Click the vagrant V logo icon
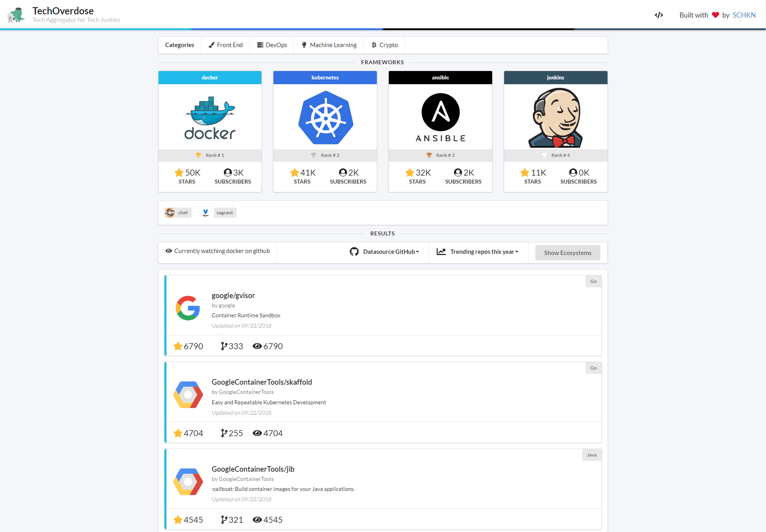Viewport: 766px width, 532px height. 206,213
